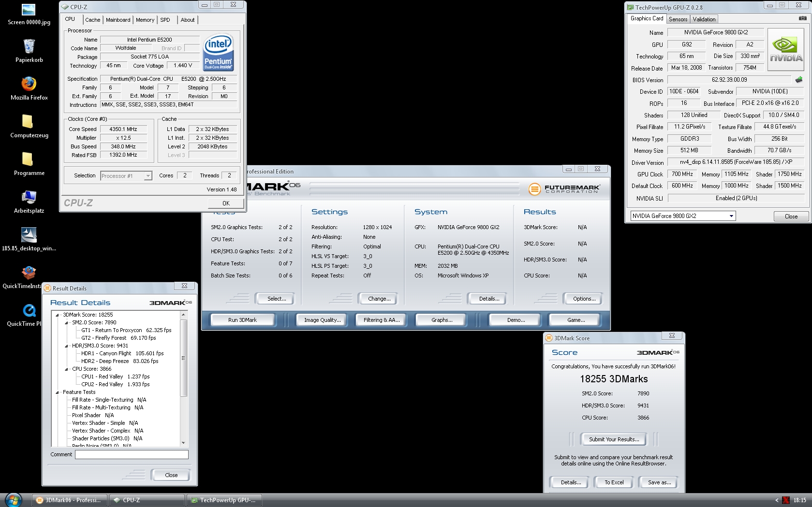Viewport: 812px width, 507px height.
Task: Click the Result Details vertical scrollbar
Action: [183, 377]
